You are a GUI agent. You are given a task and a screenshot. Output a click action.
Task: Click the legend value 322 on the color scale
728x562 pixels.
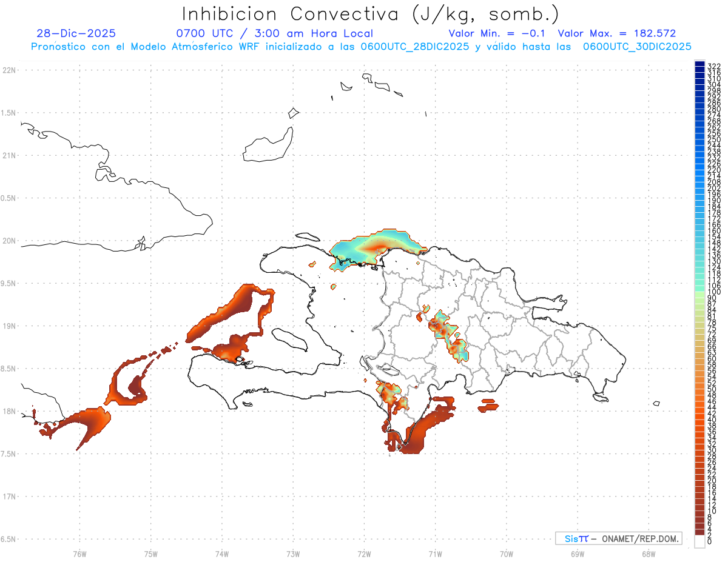coord(714,65)
